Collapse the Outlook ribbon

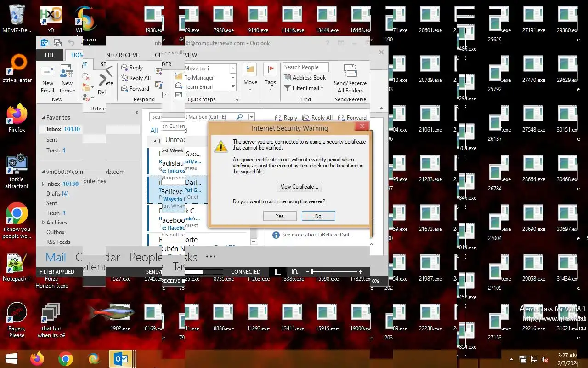tap(381, 109)
